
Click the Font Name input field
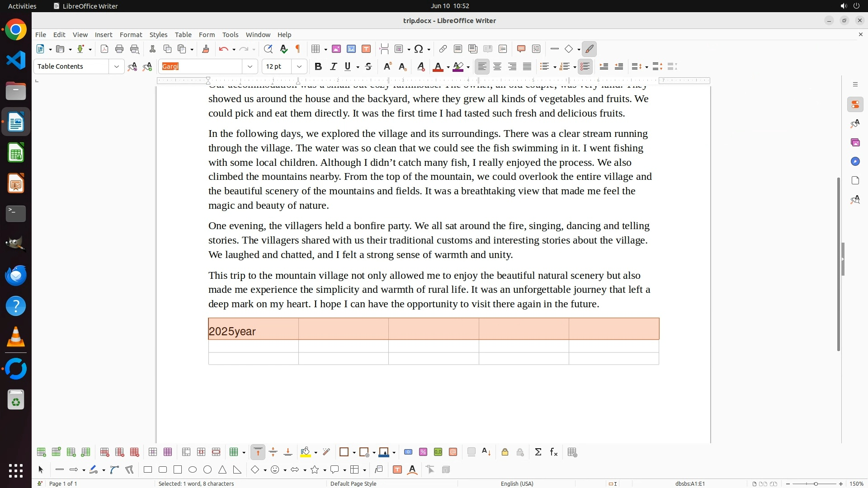tap(200, 67)
